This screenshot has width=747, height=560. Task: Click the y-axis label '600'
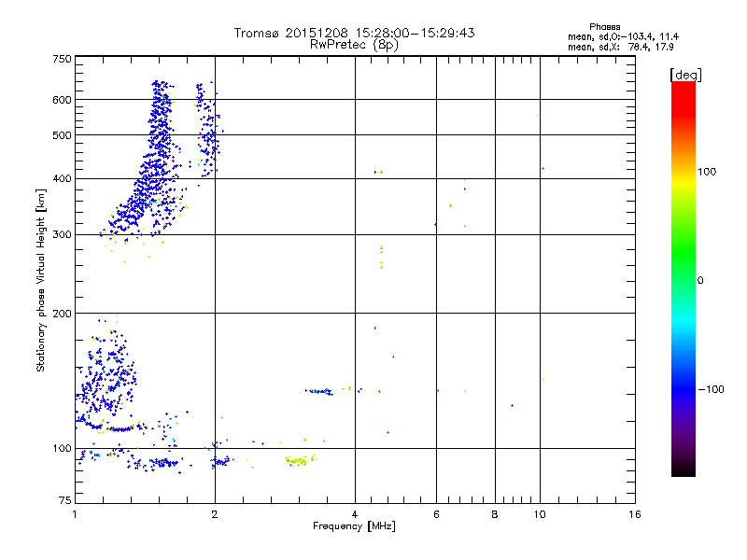click(62, 100)
